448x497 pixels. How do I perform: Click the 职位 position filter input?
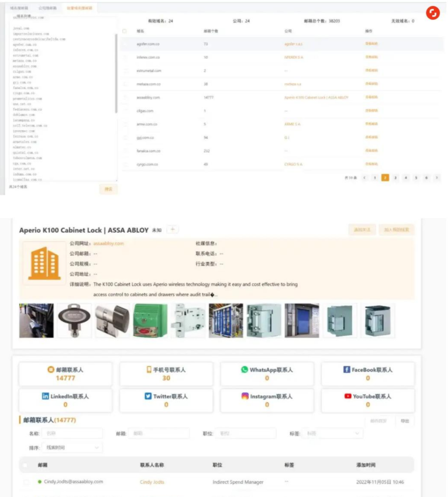tap(246, 433)
